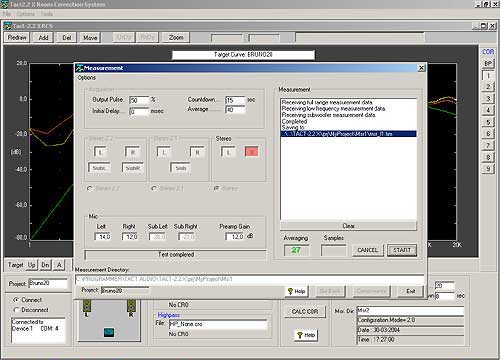Select the COR label in the right panel
500x360 pixels.
point(488,52)
